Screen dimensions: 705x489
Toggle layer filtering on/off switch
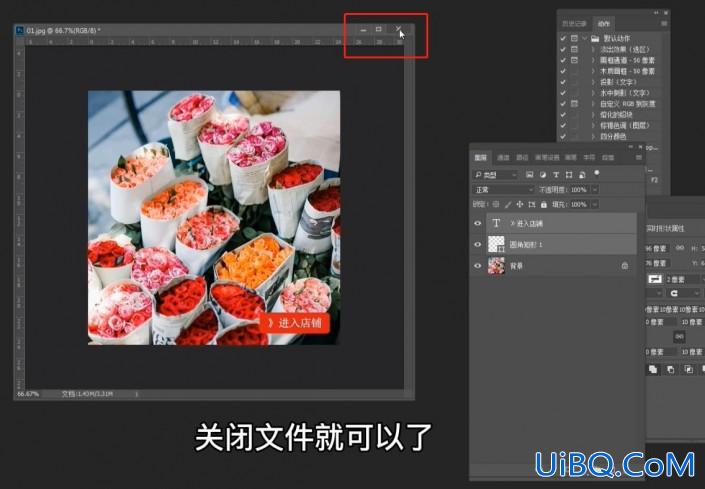click(x=597, y=173)
